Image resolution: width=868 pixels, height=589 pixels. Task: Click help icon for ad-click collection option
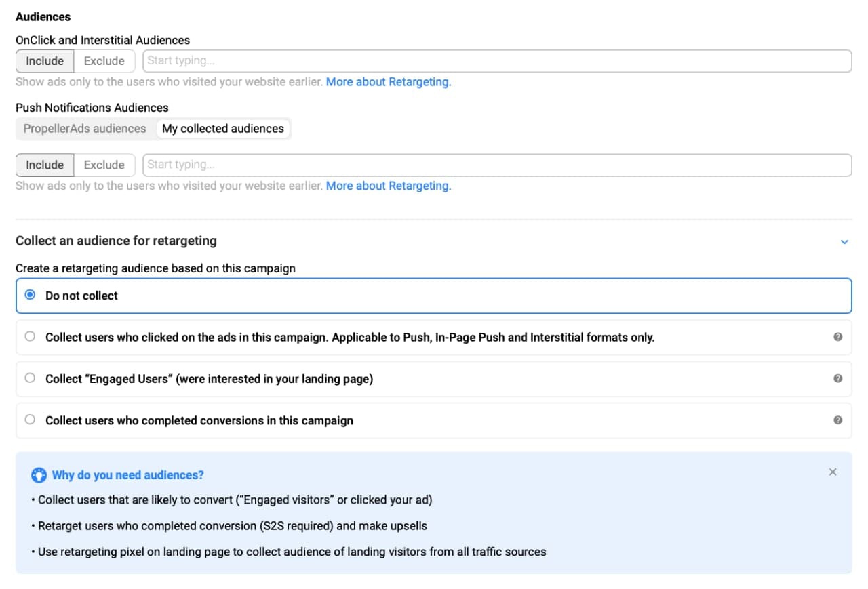837,337
